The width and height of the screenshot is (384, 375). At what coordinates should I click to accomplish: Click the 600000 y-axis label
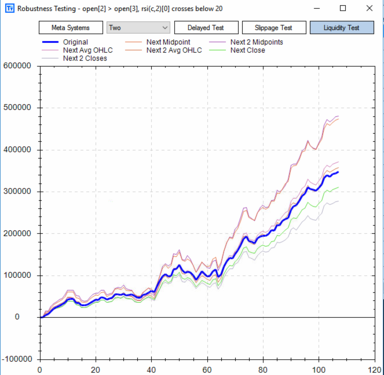click(x=17, y=66)
